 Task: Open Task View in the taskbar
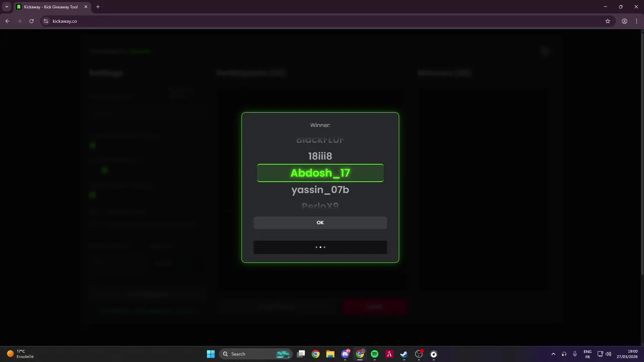coord(301,354)
